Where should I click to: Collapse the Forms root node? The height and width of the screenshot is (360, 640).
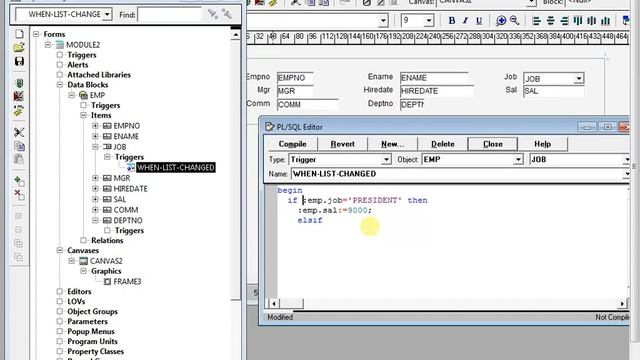36,34
